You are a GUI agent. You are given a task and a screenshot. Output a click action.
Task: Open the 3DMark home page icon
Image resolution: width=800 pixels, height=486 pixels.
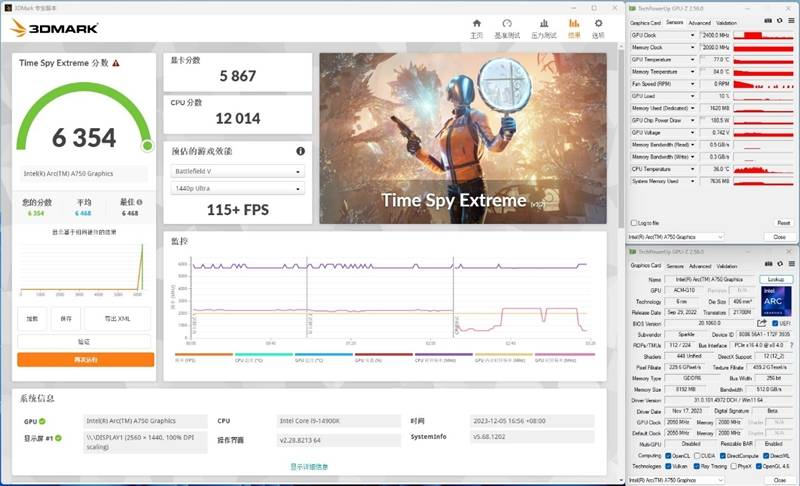476,26
